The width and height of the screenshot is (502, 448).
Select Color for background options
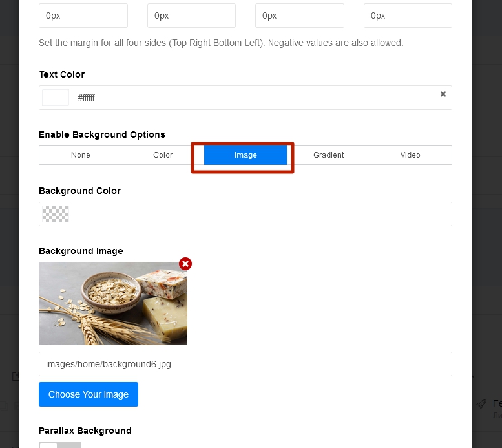163,155
